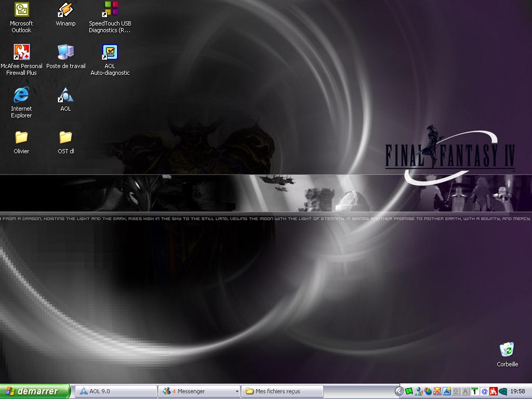Select the Corbeille recycle bin icon

(507, 354)
